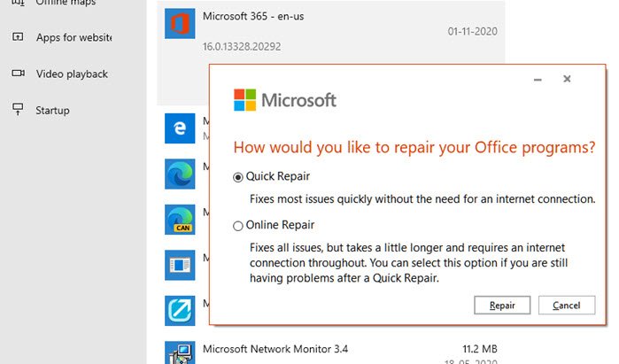Select the Online Repair radio option
Viewport: 619px width, 364px height.
[x=237, y=226]
